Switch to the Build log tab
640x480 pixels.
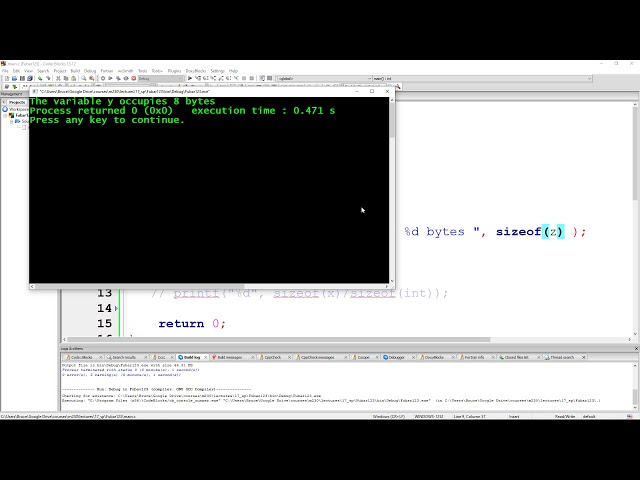pos(191,357)
